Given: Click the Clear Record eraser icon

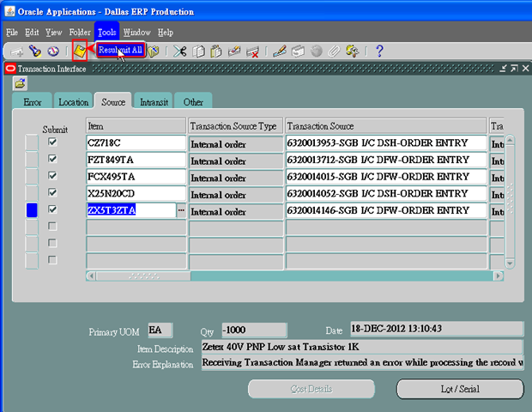Looking at the screenshot, I should (x=234, y=51).
